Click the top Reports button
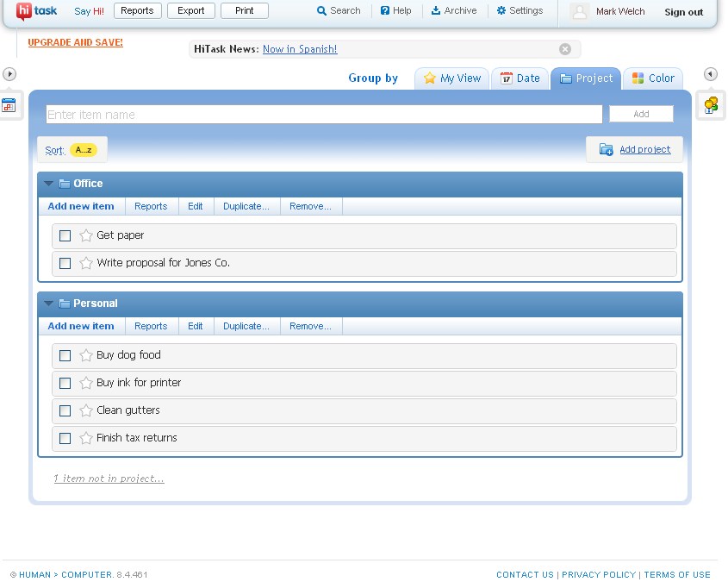This screenshot has height=582, width=728. tap(138, 10)
